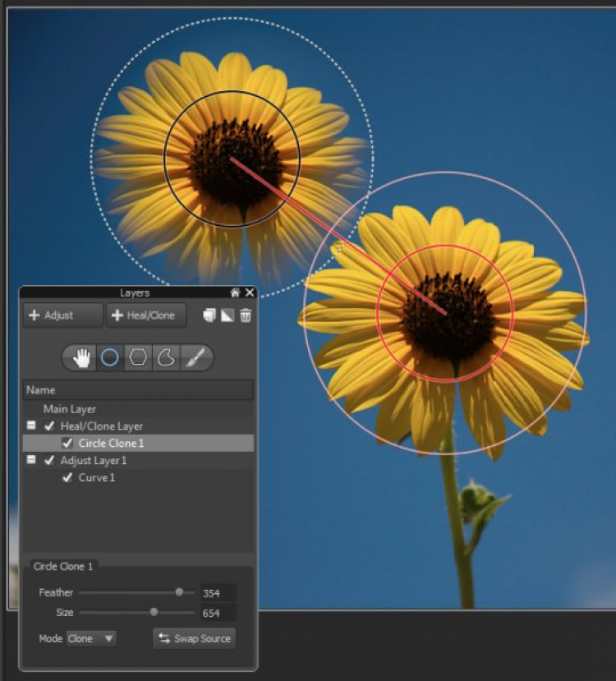The image size is (616, 681).
Task: Collapse the Adjust Layer 1 group
Action: tap(31, 461)
